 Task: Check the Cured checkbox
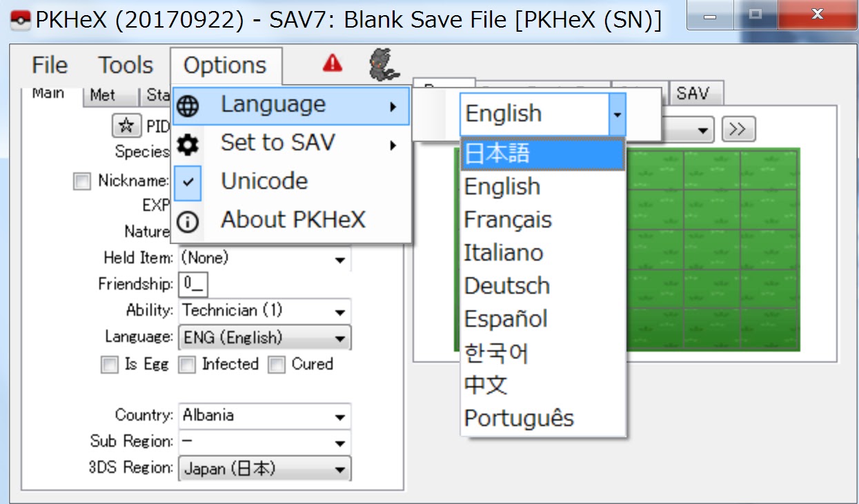[x=277, y=365]
